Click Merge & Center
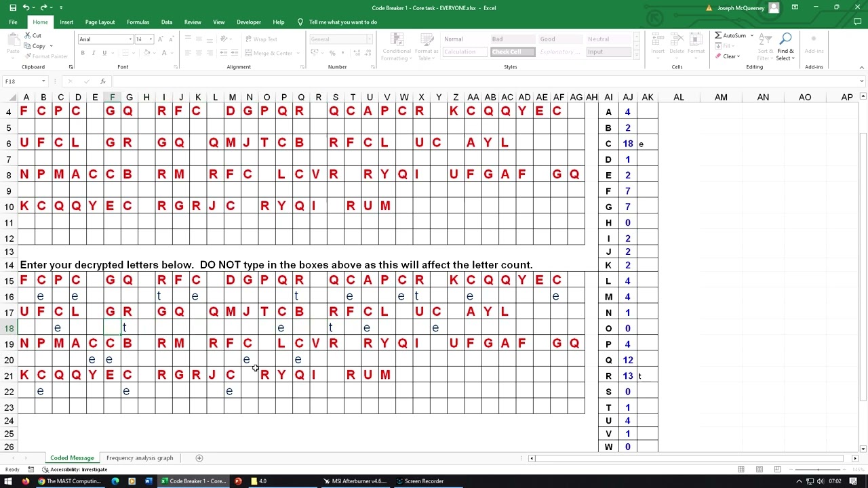This screenshot has width=868, height=488. tap(269, 53)
